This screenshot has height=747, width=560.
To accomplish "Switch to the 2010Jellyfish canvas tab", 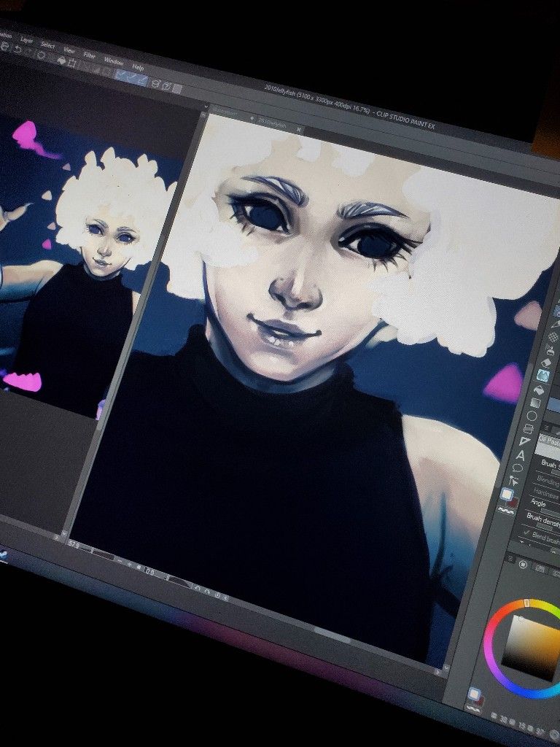I will tap(272, 123).
